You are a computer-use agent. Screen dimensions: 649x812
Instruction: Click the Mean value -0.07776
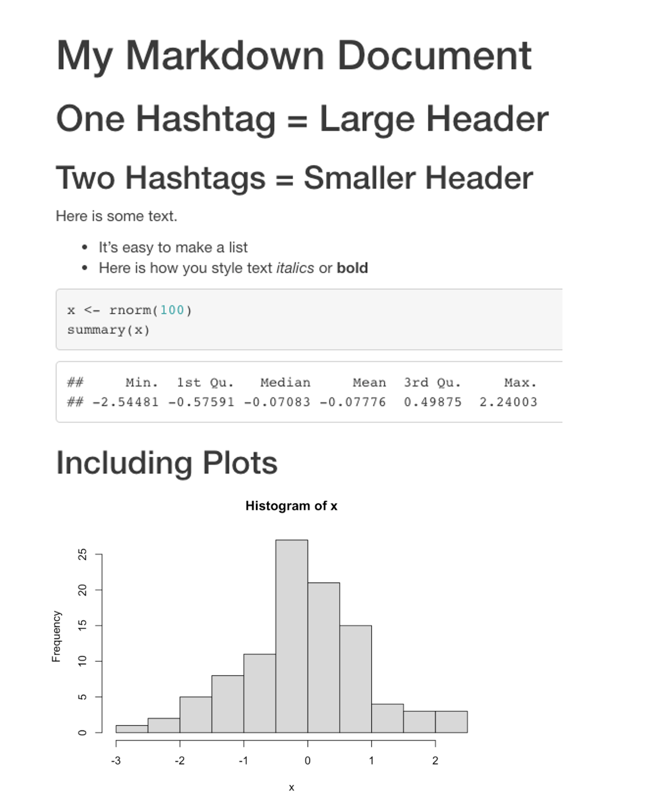[x=353, y=402]
